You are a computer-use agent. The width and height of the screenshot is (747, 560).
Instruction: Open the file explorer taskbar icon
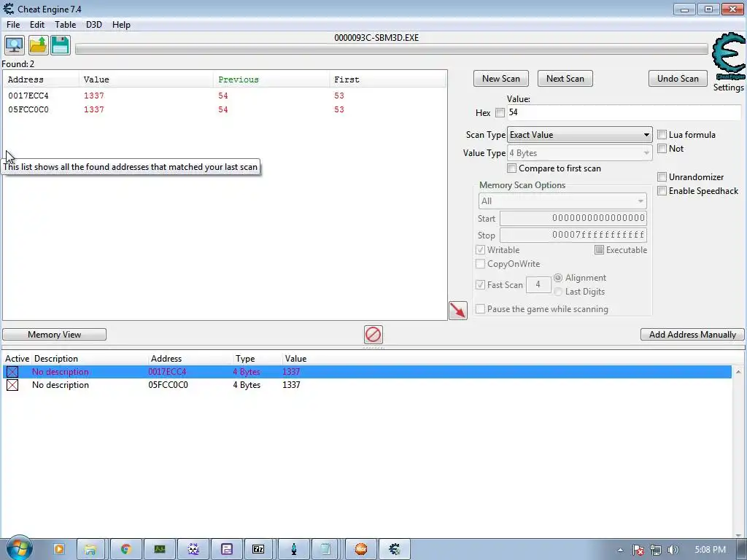coord(90,549)
